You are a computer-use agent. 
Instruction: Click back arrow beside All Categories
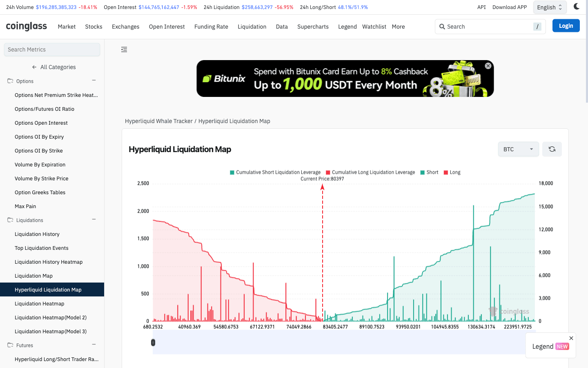coord(34,67)
